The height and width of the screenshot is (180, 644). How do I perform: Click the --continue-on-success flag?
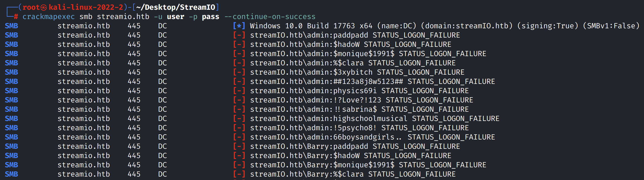pyautogui.click(x=270, y=17)
